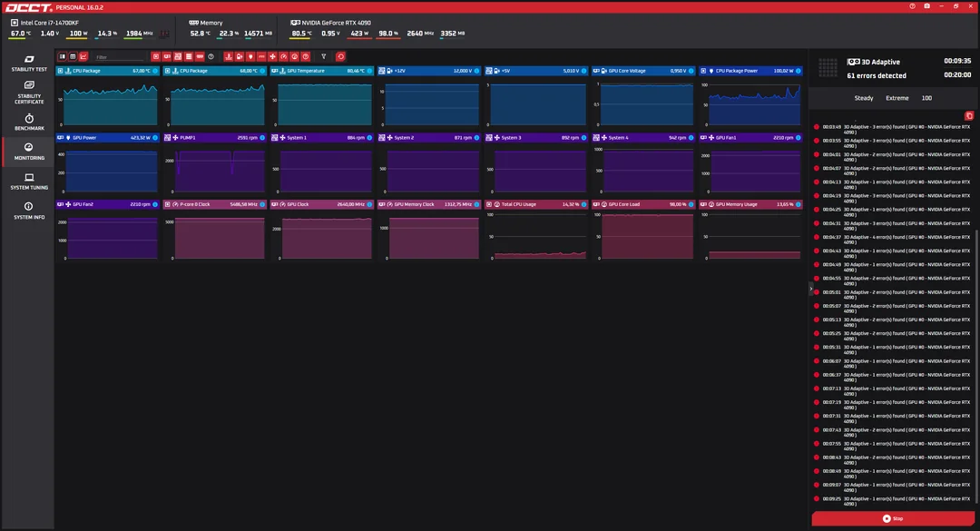Open info for the GPU Temperature graph
This screenshot has height=531, width=980.
click(x=369, y=71)
